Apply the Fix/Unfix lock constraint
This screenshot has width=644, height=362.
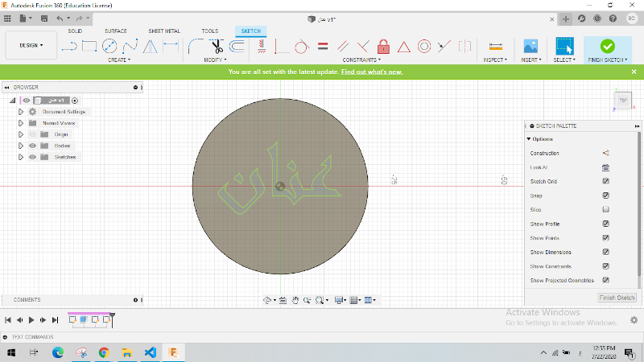point(383,47)
